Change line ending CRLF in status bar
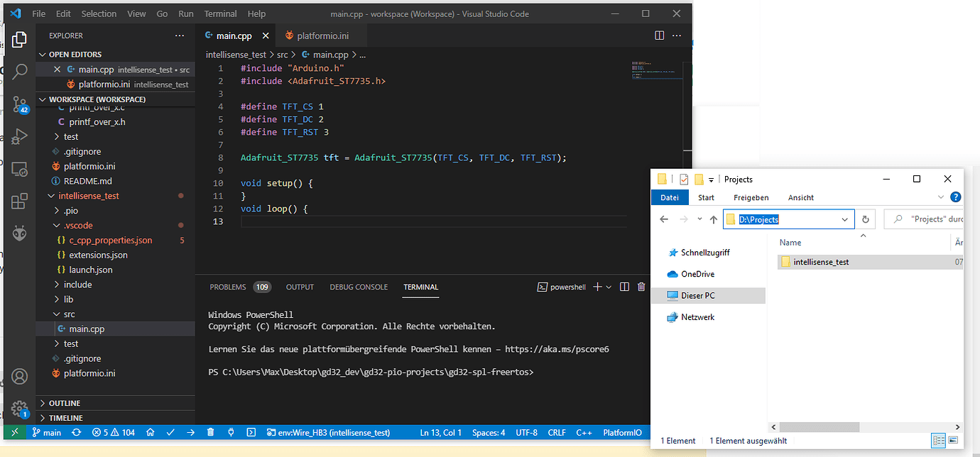 pyautogui.click(x=557, y=432)
